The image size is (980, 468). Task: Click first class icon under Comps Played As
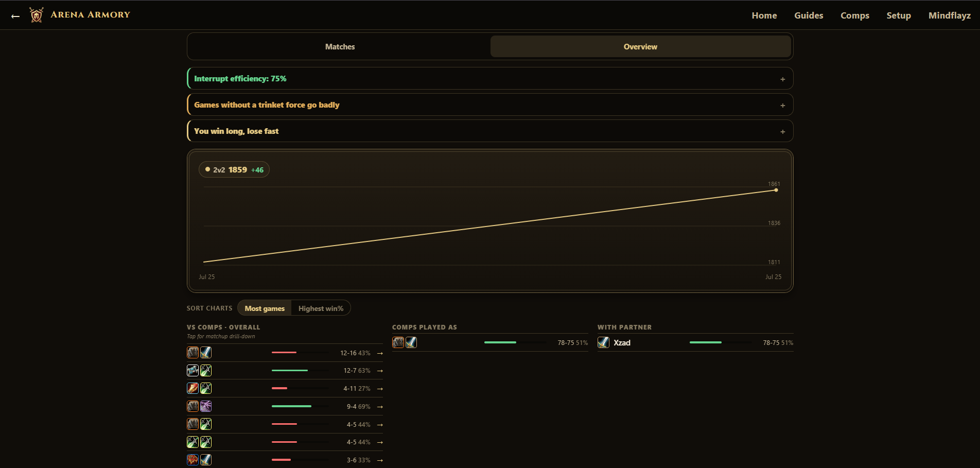click(398, 342)
